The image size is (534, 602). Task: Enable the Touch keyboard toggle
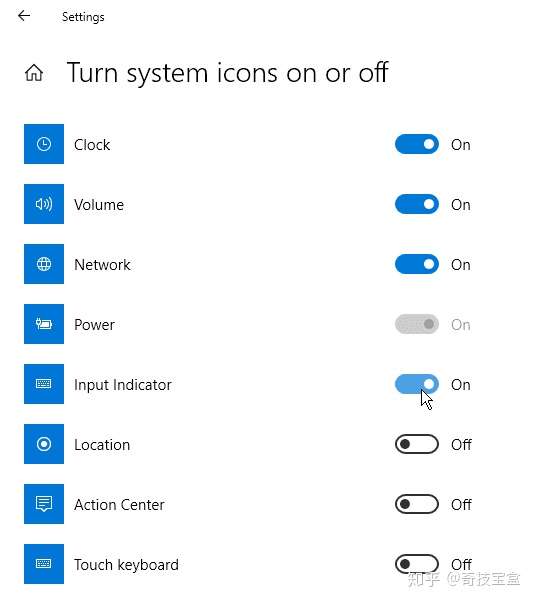click(x=417, y=564)
